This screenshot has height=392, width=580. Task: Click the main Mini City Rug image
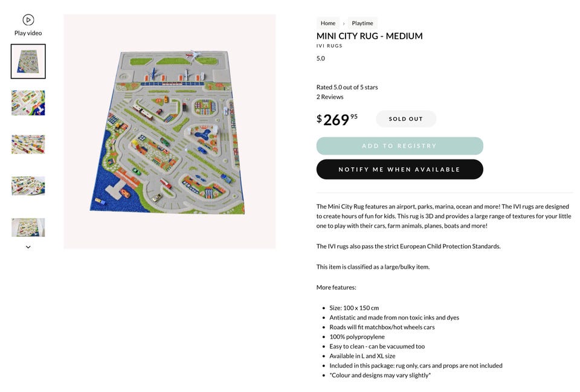point(170,132)
